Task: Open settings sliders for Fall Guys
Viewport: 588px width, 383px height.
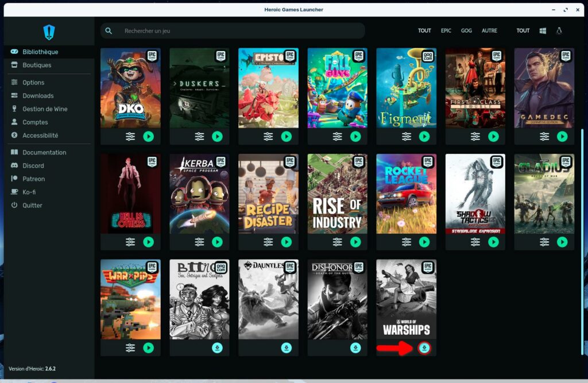Action: point(338,136)
